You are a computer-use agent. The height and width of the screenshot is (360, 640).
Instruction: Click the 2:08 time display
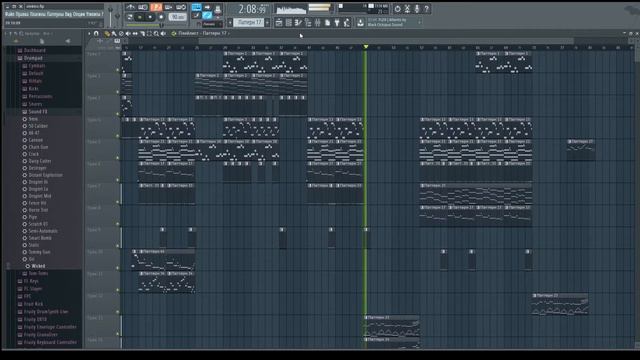pyautogui.click(x=252, y=9)
